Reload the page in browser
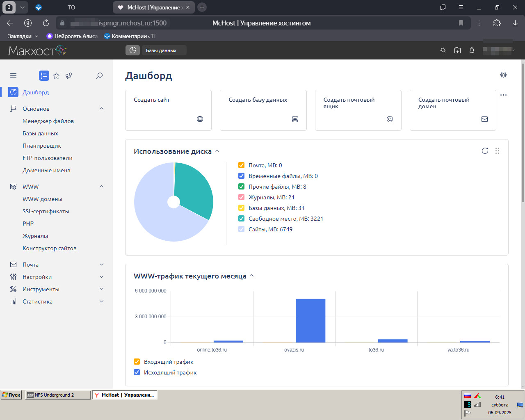Image resolution: width=525 pixels, height=420 pixels. click(x=46, y=23)
